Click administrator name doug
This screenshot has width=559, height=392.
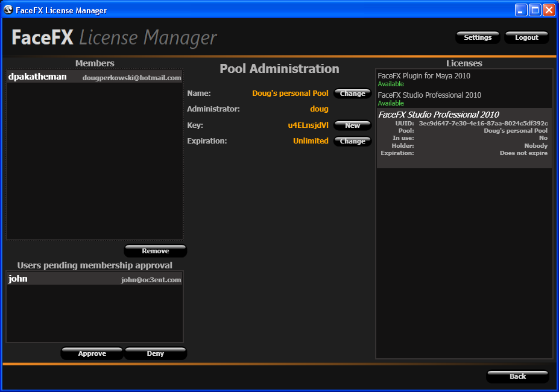pos(319,109)
